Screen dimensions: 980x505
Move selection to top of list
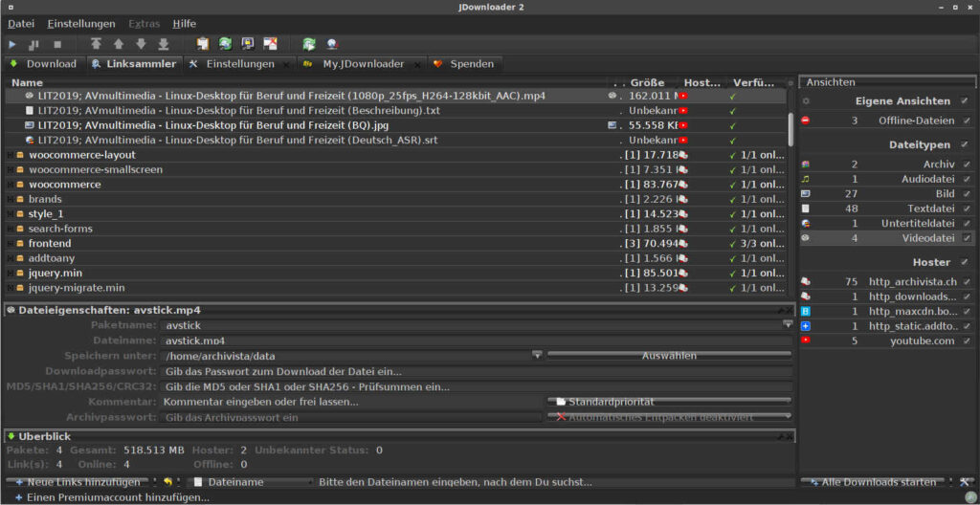coord(96,44)
